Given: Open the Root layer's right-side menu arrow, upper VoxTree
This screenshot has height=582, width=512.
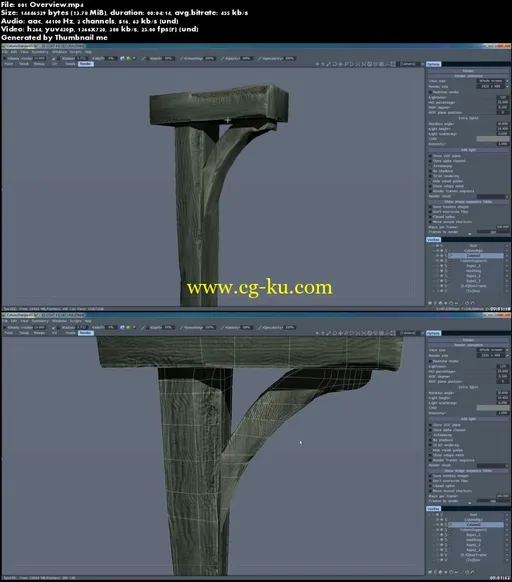Looking at the screenshot, I should [x=507, y=246].
